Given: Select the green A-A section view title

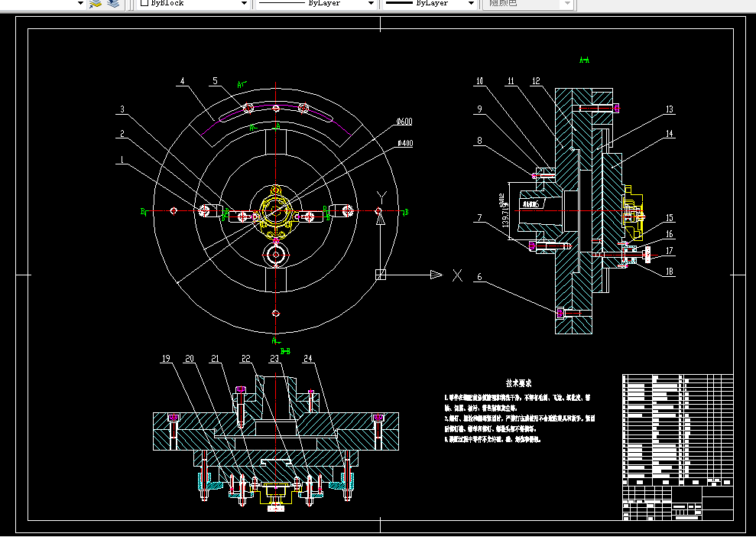Looking at the screenshot, I should (584, 60).
